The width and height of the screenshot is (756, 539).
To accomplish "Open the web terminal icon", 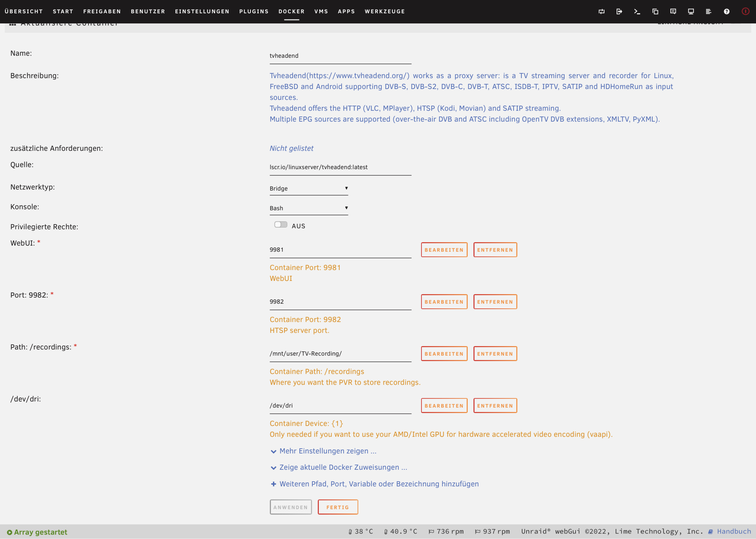I will click(637, 12).
